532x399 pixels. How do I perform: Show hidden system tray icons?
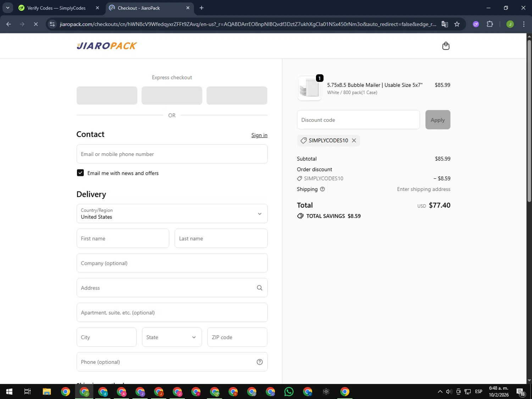click(440, 392)
